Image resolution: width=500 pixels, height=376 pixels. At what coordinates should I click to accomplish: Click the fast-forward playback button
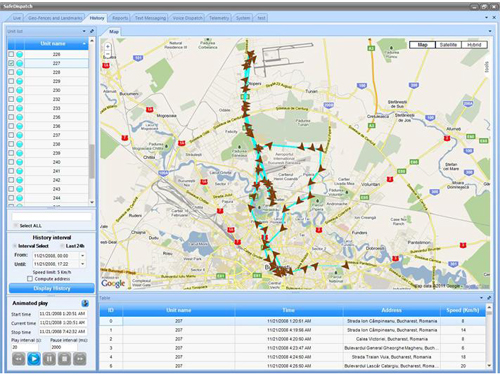click(80, 359)
